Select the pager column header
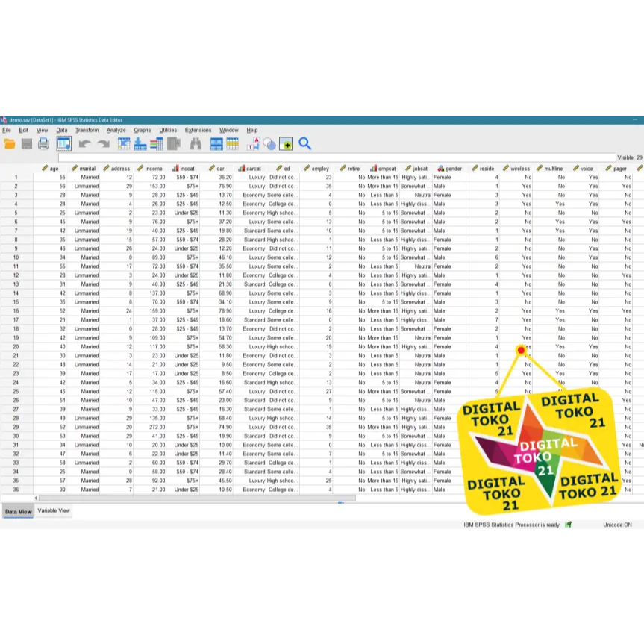 (x=615, y=169)
